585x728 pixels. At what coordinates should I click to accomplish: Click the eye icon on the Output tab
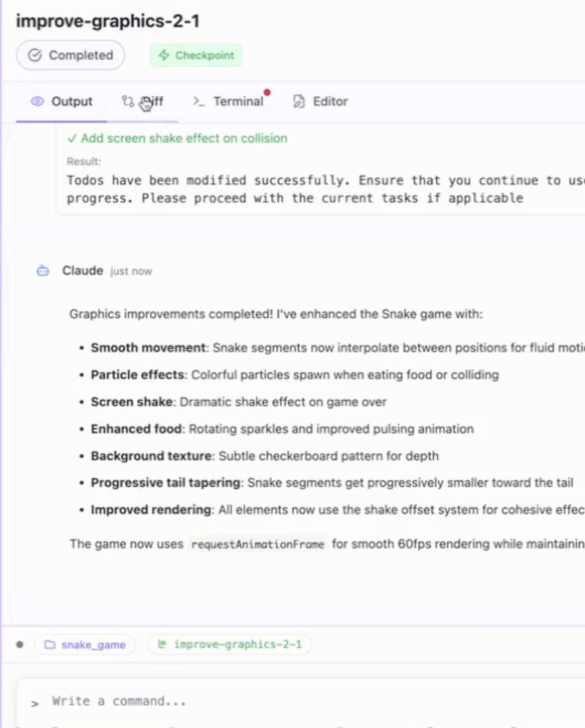pyautogui.click(x=37, y=101)
